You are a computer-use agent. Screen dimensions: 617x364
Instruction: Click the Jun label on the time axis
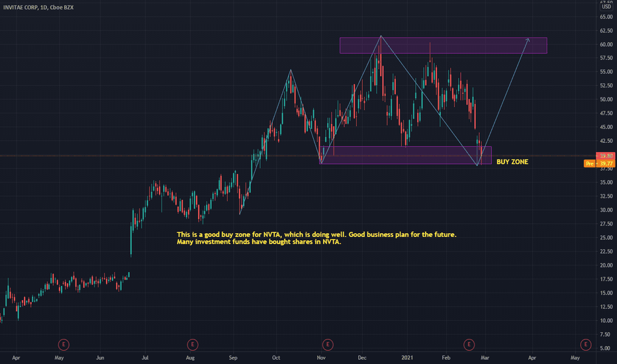pos(101,357)
